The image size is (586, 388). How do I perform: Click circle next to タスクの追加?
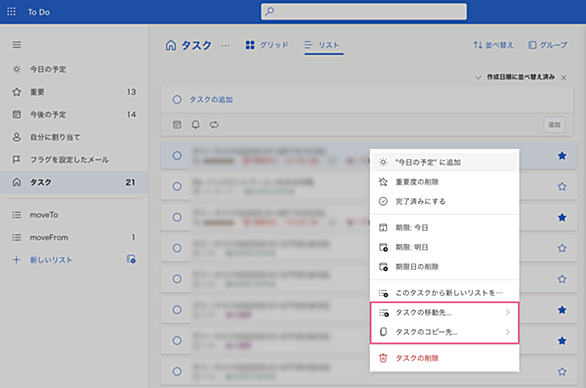(177, 99)
